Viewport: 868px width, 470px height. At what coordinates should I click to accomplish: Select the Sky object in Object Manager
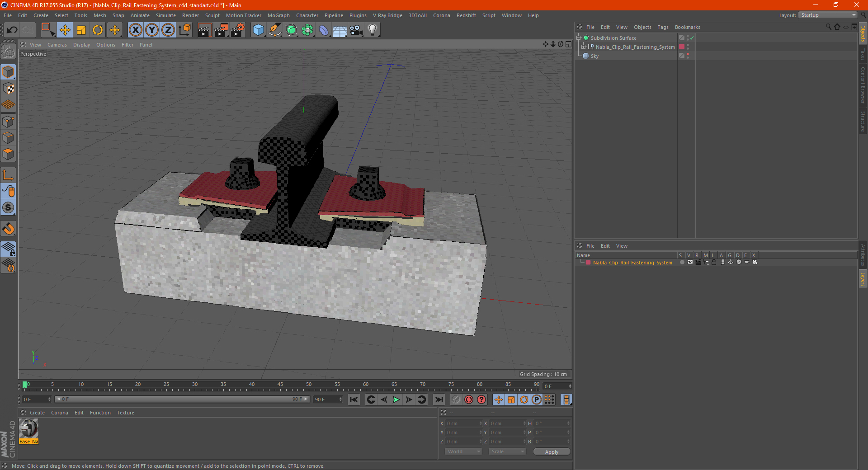[x=594, y=56]
